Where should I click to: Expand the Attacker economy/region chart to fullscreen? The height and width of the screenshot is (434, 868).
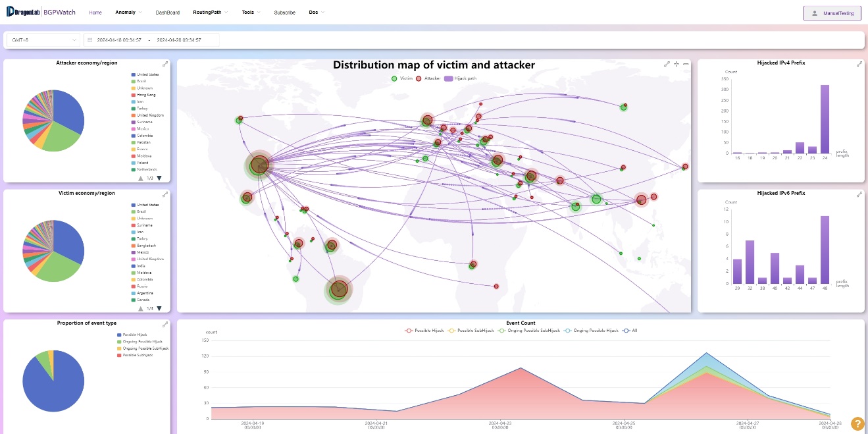click(x=165, y=64)
